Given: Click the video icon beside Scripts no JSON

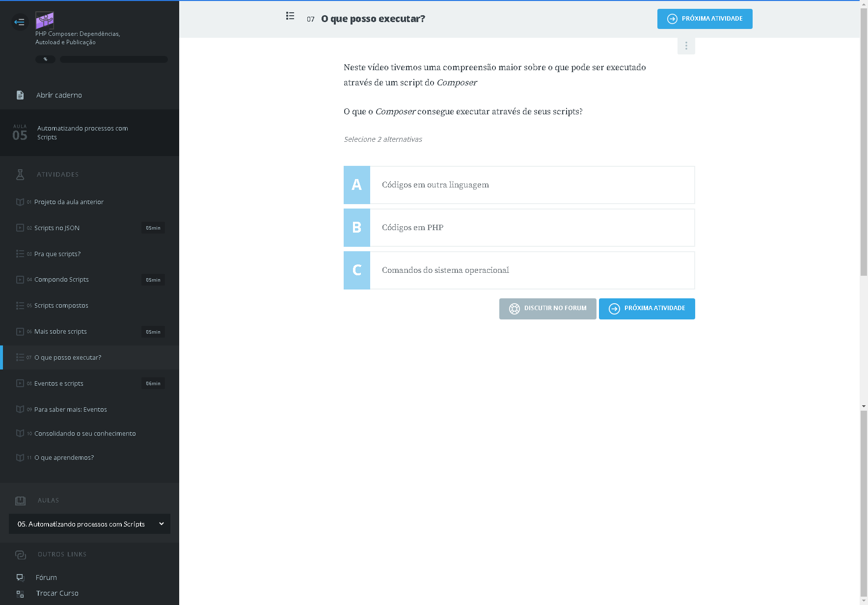Looking at the screenshot, I should click(20, 228).
